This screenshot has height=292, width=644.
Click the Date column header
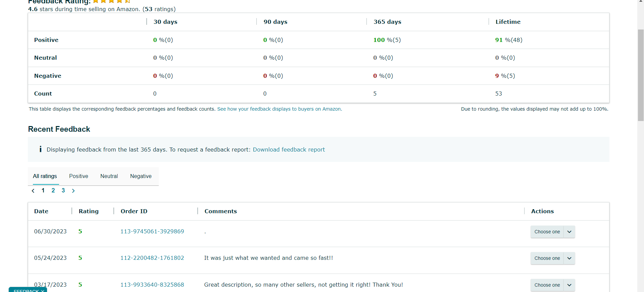[41, 211]
